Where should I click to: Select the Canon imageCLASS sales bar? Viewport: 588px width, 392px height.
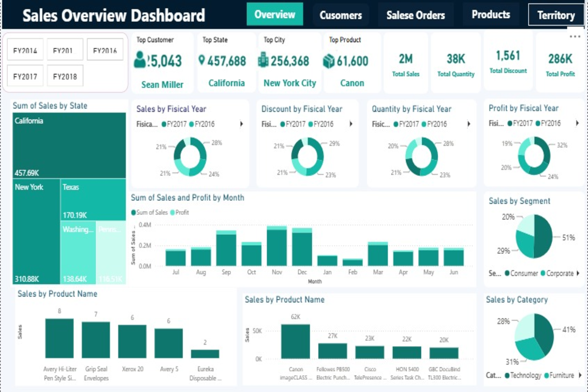coord(295,341)
